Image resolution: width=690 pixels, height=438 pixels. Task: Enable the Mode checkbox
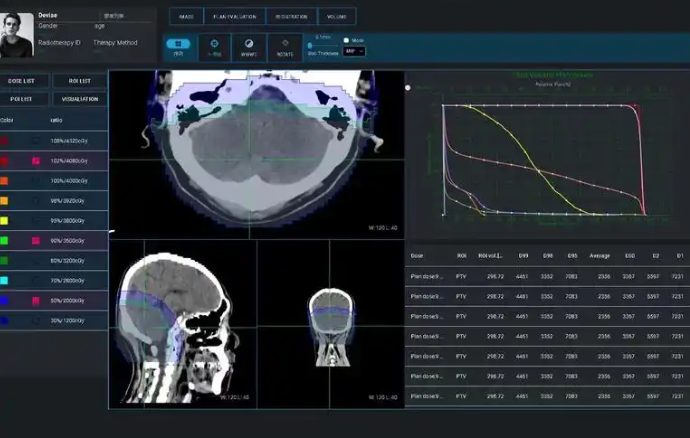pyautogui.click(x=346, y=40)
